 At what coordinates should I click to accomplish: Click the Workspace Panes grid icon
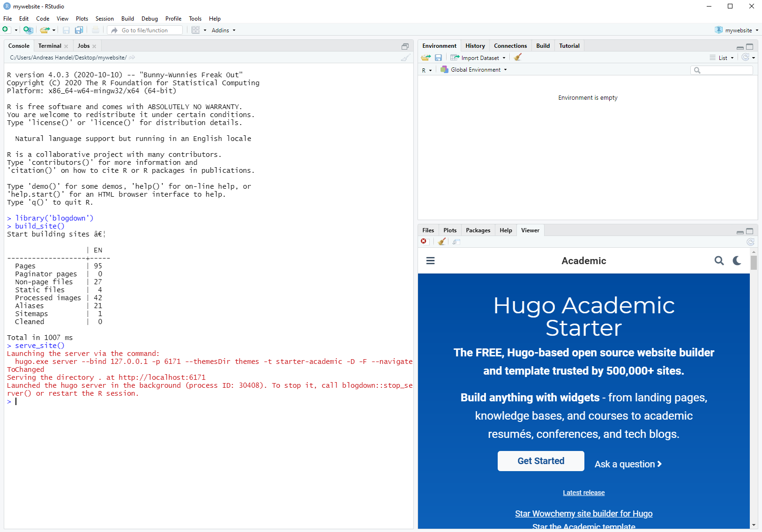click(196, 30)
